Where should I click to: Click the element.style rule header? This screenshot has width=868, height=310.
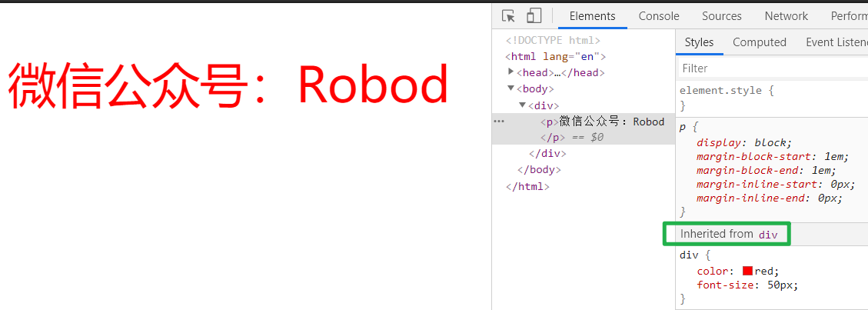(720, 90)
